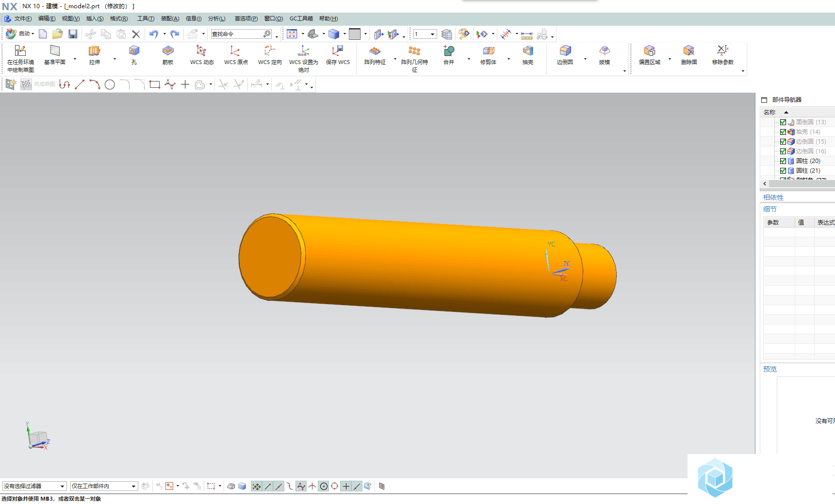The width and height of the screenshot is (835, 504).
Task: Select the 拉伸 (Extrude) tool
Action: point(95,55)
